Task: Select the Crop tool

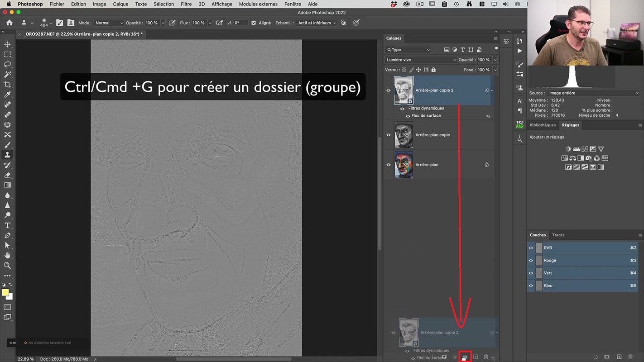Action: [7, 85]
